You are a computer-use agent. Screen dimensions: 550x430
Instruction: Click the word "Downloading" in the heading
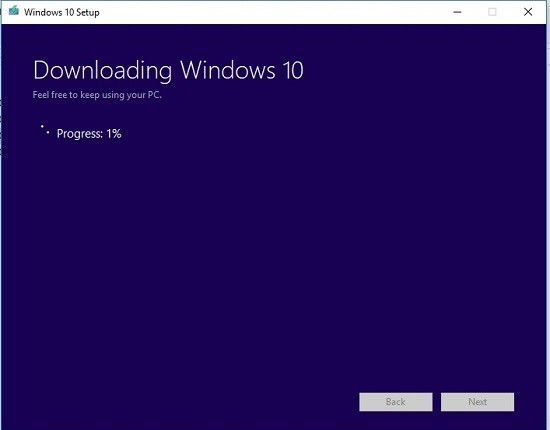(102, 71)
